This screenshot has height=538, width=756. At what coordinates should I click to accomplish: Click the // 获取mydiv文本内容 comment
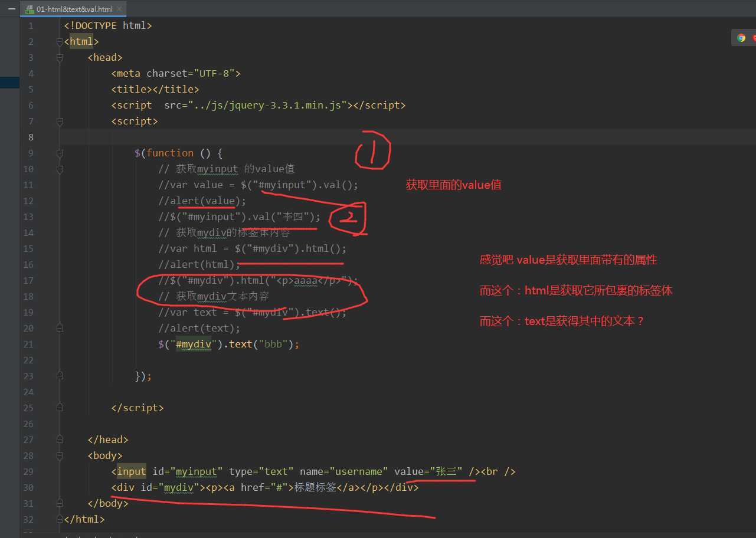coord(214,297)
